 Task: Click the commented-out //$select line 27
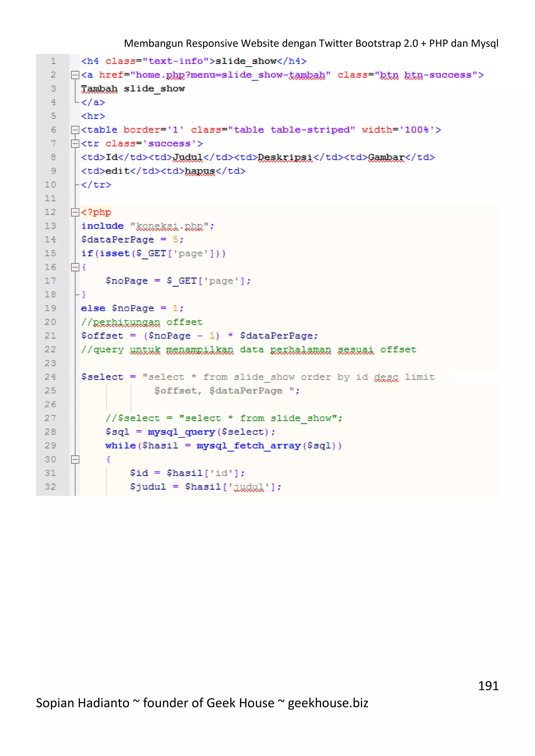[224, 418]
